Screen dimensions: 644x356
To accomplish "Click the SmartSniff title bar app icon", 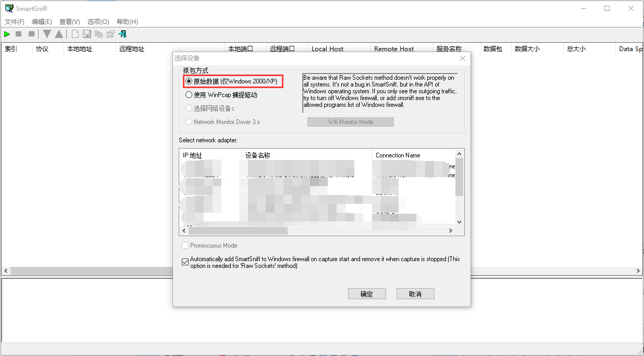I will tap(9, 8).
